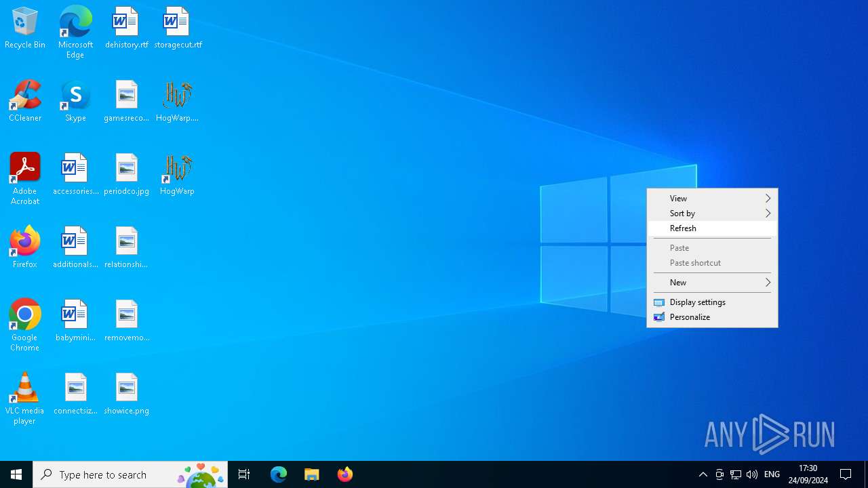The height and width of the screenshot is (488, 868).
Task: Open the volume control tray icon
Action: point(752,474)
